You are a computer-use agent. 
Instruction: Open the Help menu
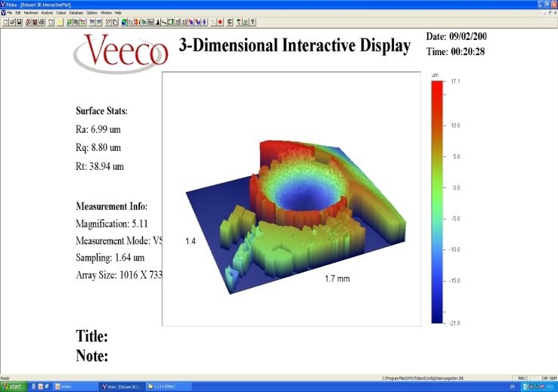pos(118,13)
